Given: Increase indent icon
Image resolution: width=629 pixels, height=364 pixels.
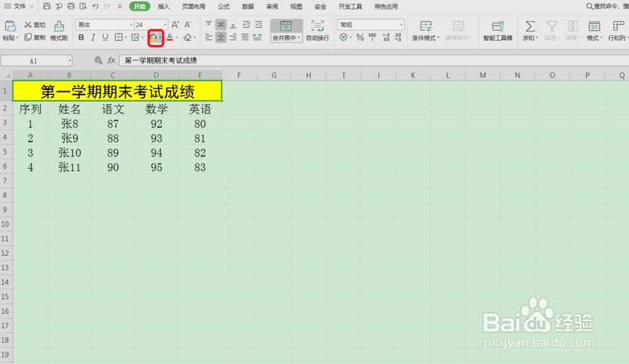Looking at the screenshot, I should coord(259,25).
